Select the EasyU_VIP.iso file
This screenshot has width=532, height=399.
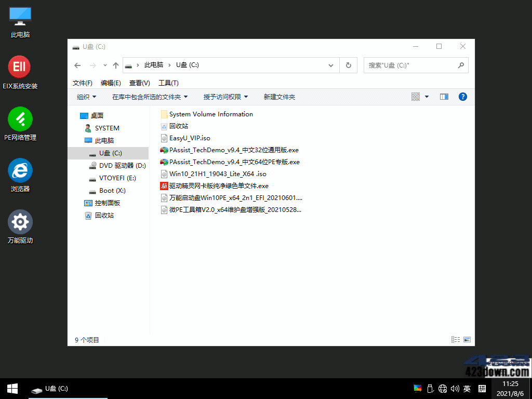185,138
